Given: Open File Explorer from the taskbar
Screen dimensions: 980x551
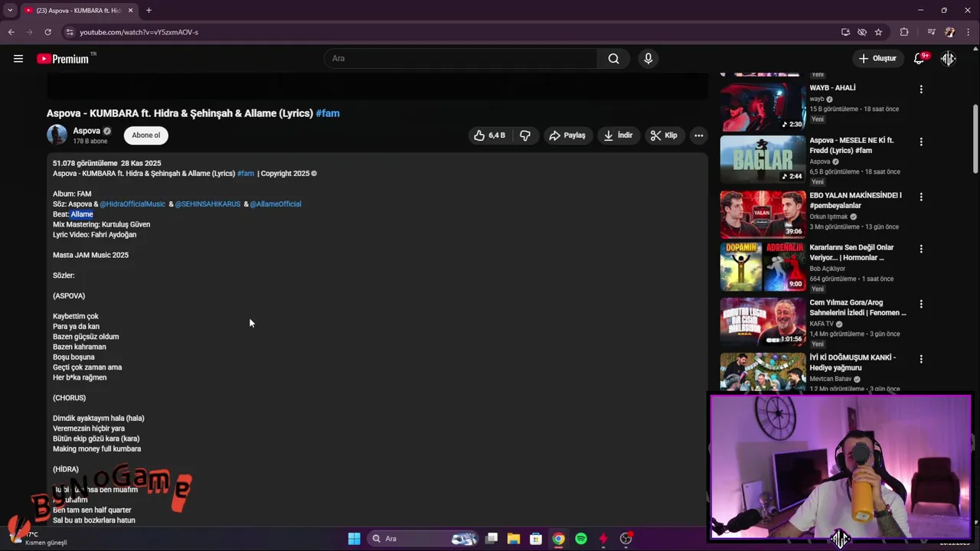Looking at the screenshot, I should (x=514, y=539).
